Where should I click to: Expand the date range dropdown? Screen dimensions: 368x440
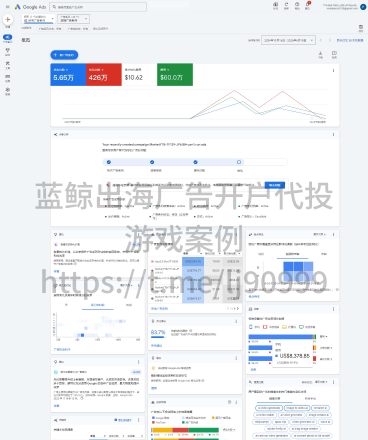coord(288,40)
